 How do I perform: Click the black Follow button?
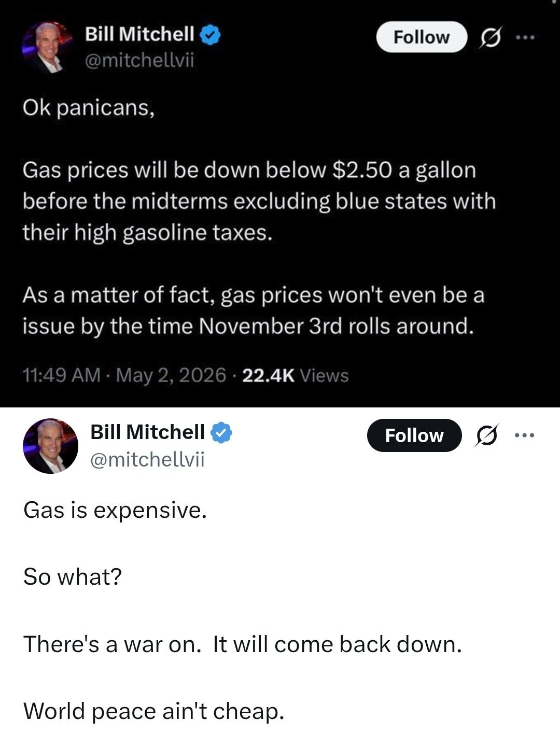tap(414, 435)
